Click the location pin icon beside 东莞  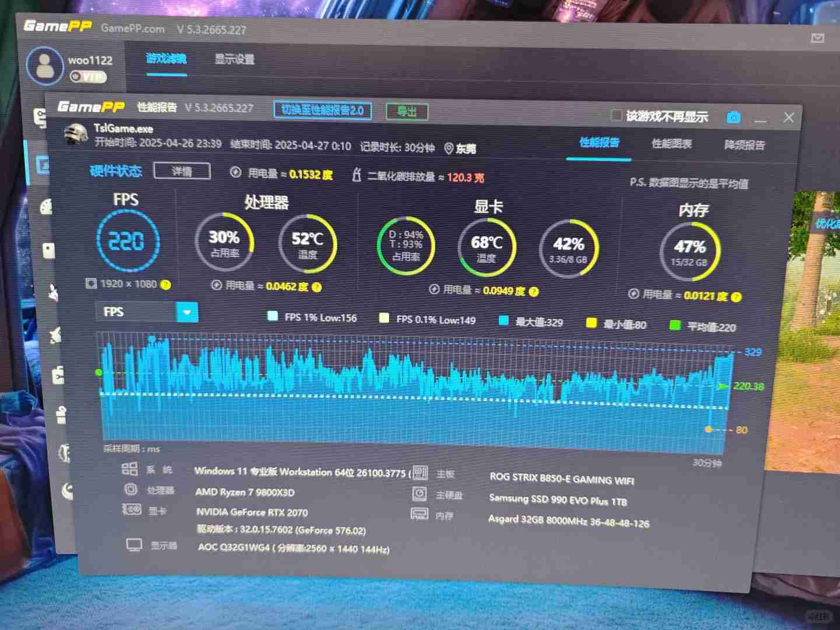[x=449, y=149]
